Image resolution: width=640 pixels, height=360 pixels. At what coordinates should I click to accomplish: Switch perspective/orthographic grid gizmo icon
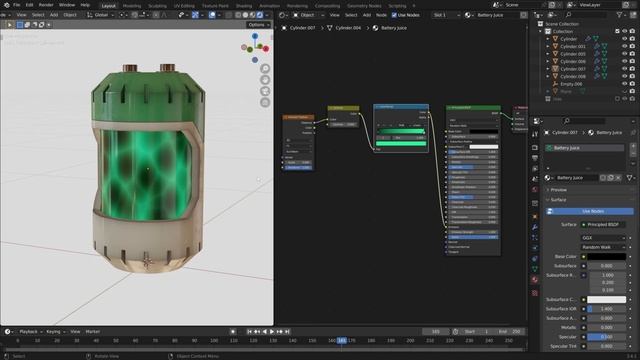click(265, 102)
